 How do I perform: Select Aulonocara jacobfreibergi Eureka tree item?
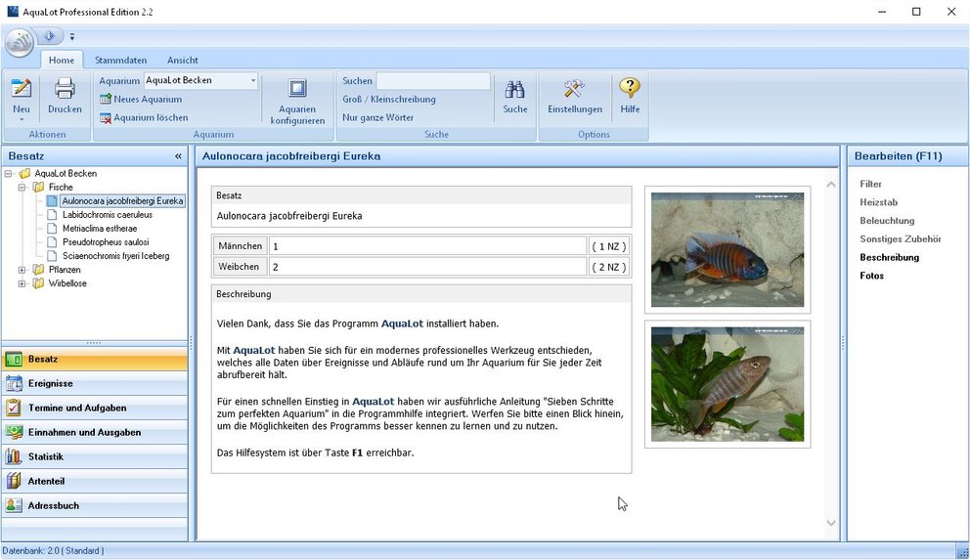tap(122, 201)
